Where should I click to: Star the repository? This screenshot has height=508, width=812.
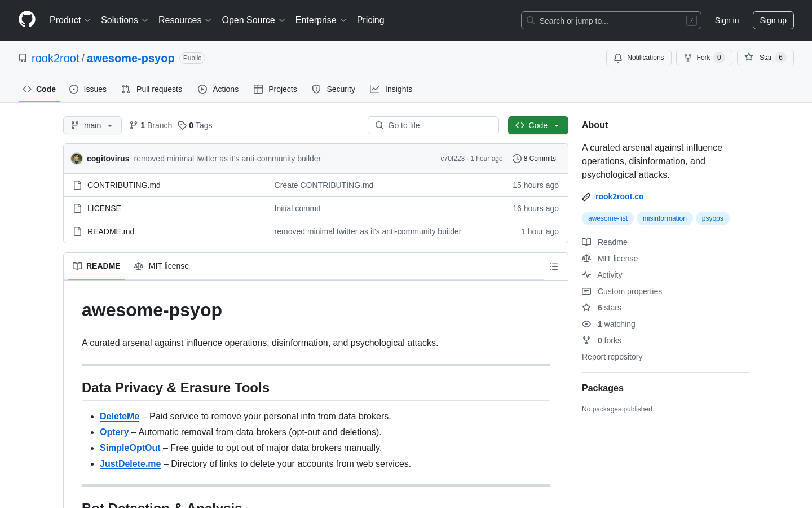765,58
